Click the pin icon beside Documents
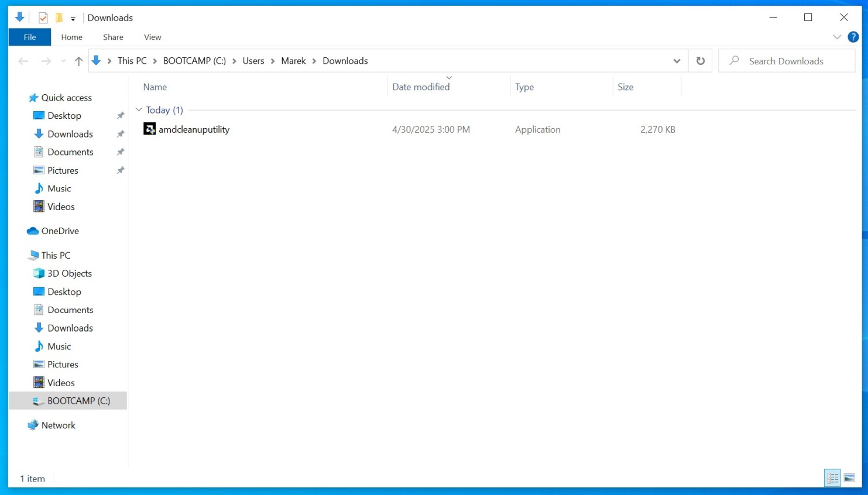This screenshot has width=868, height=495. click(121, 152)
